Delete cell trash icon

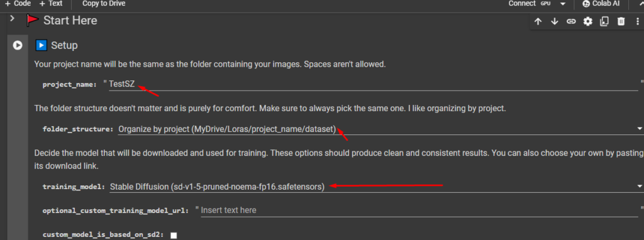[x=621, y=21]
